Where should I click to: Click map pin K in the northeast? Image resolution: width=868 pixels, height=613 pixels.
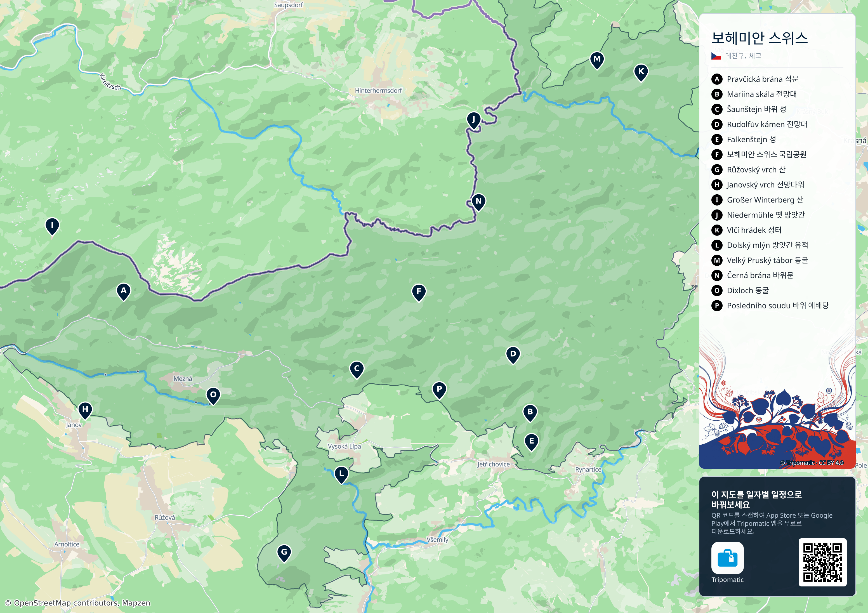pos(641,73)
